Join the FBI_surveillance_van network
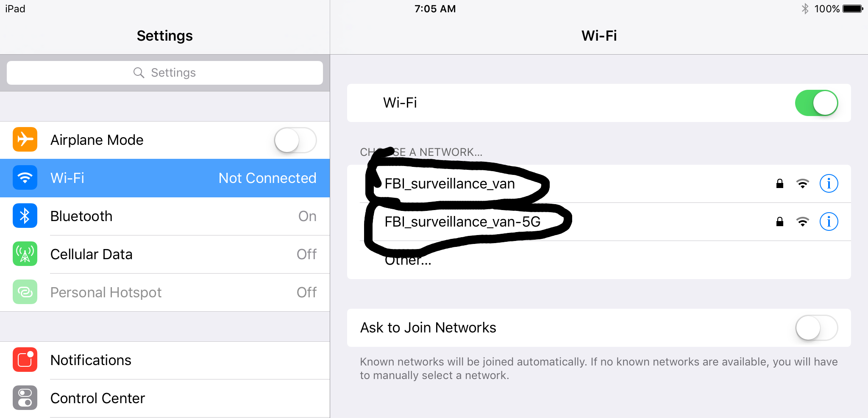 599,183
